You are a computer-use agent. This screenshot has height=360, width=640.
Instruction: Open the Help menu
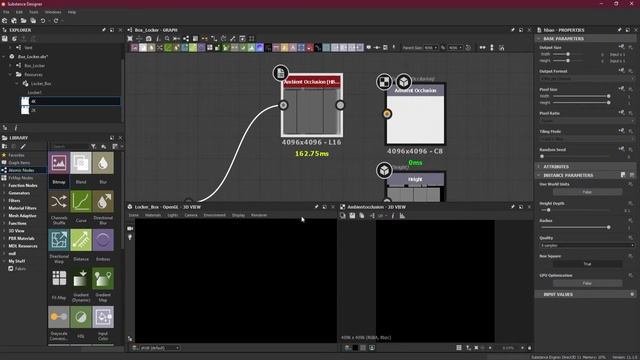click(x=72, y=12)
